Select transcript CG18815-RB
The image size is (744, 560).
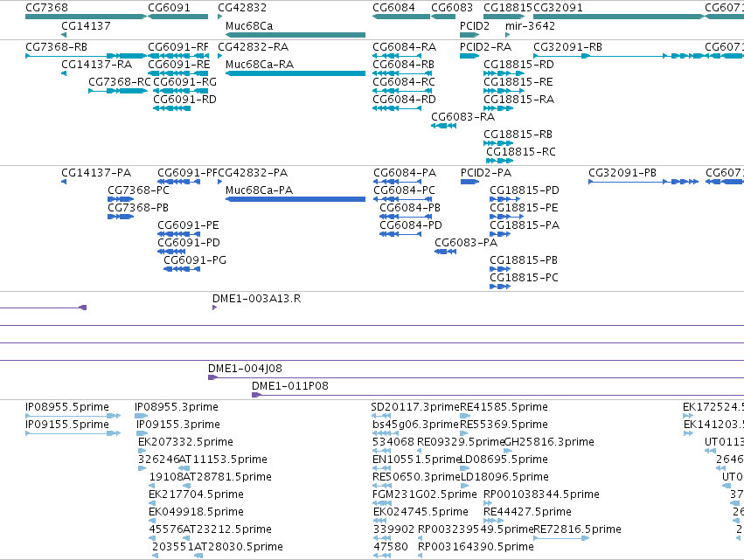(518, 135)
